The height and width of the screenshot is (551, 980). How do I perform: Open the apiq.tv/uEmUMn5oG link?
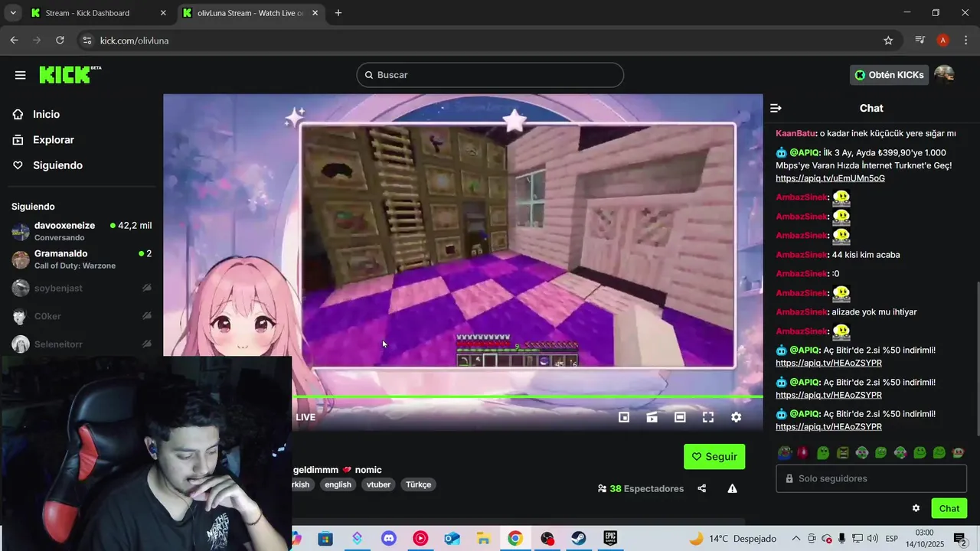pyautogui.click(x=830, y=178)
